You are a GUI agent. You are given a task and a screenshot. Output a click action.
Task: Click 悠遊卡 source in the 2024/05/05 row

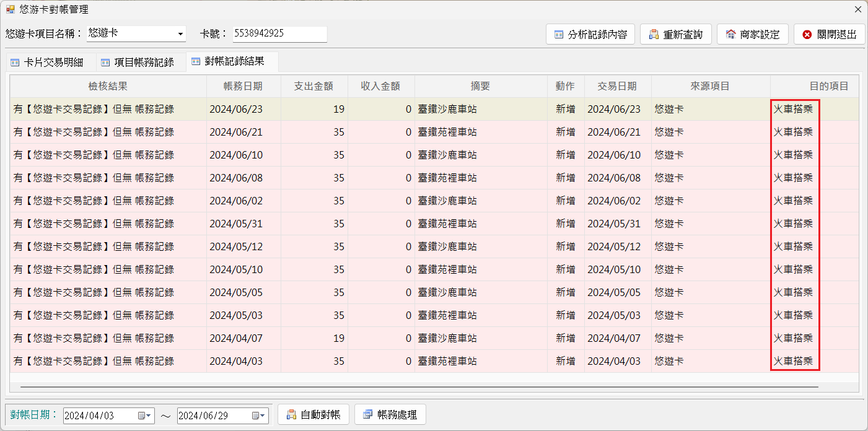[x=669, y=292]
